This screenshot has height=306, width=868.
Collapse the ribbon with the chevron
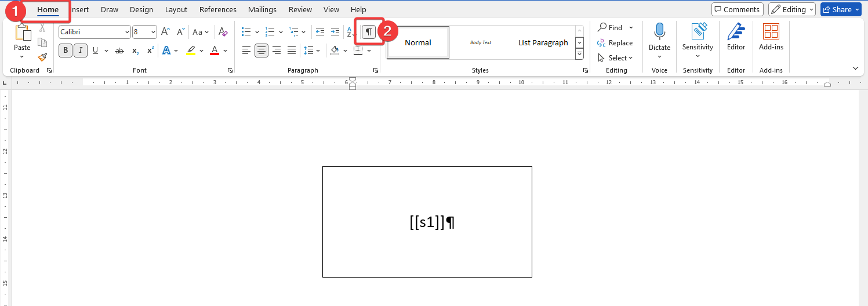(x=856, y=69)
